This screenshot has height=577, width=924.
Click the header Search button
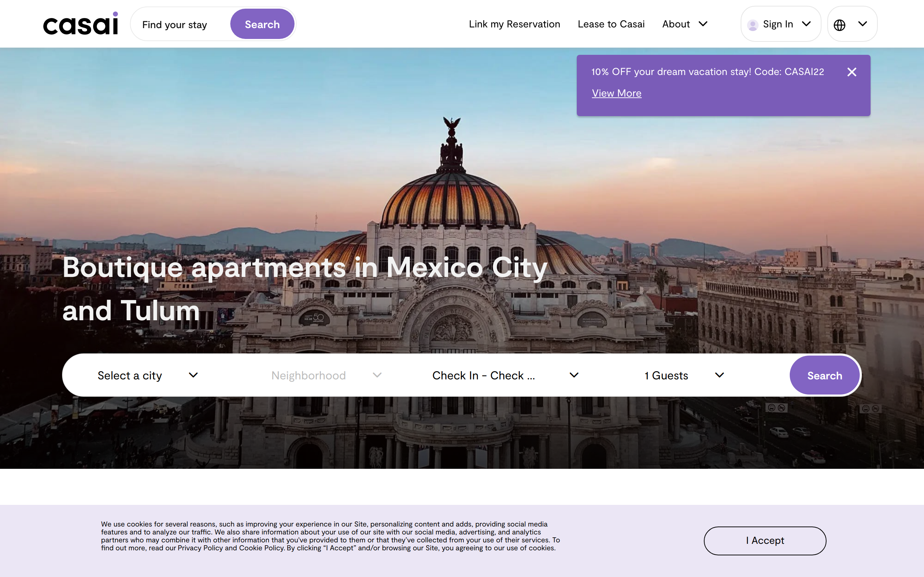point(262,24)
